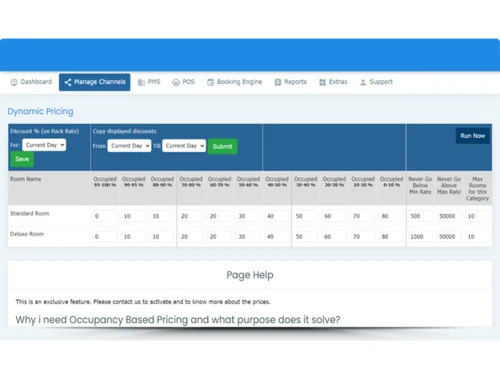Edit Standard Room Occupied 40-50% field
This screenshot has width=500, height=375.
coord(277,216)
